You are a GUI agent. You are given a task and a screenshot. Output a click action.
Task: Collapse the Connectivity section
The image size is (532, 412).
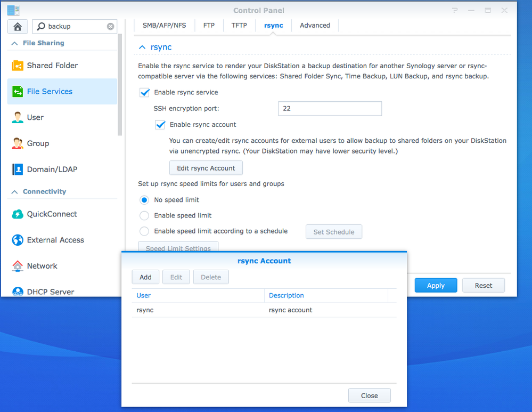pos(14,191)
